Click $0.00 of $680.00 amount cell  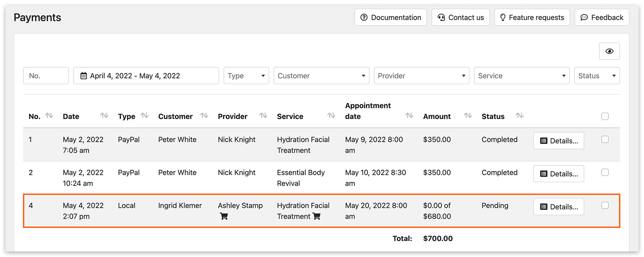437,211
